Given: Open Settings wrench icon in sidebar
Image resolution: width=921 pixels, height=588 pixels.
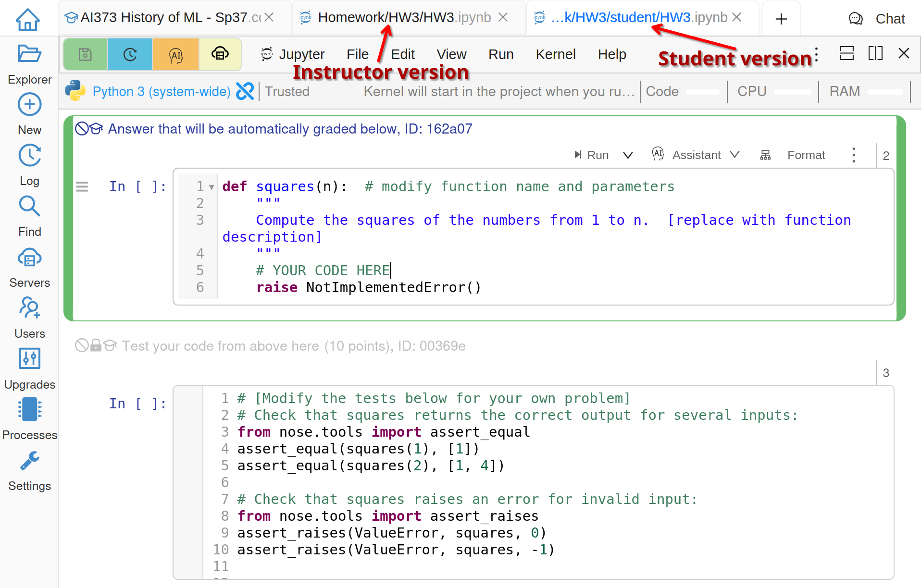Looking at the screenshot, I should click(x=29, y=461).
